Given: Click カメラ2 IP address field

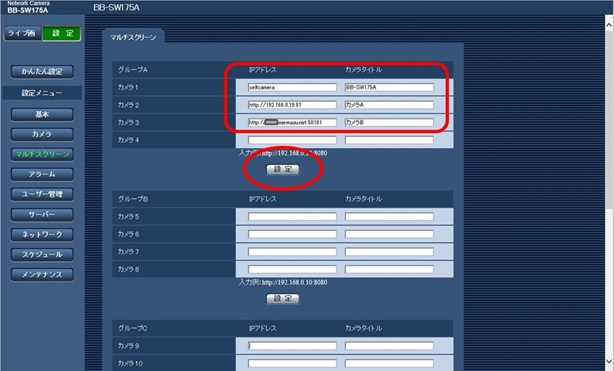Looking at the screenshot, I should coord(292,105).
